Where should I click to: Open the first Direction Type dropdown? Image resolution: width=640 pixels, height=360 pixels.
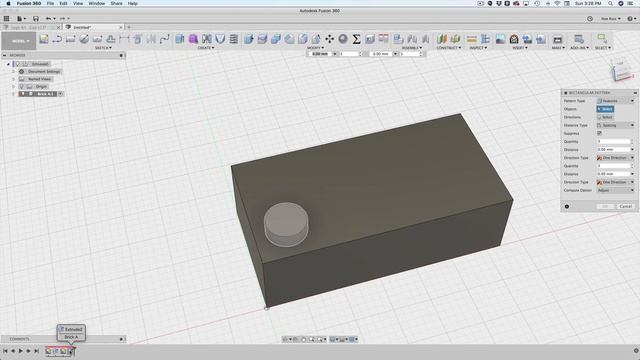tap(616, 158)
